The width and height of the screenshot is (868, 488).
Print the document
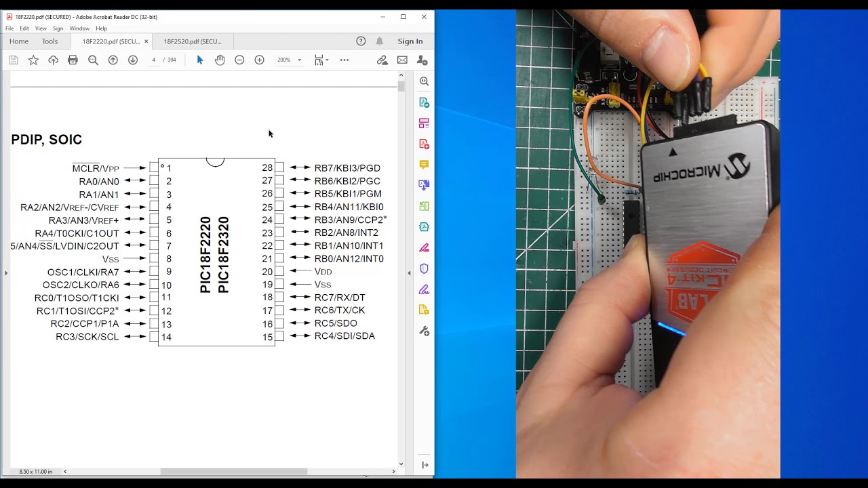pyautogui.click(x=73, y=60)
